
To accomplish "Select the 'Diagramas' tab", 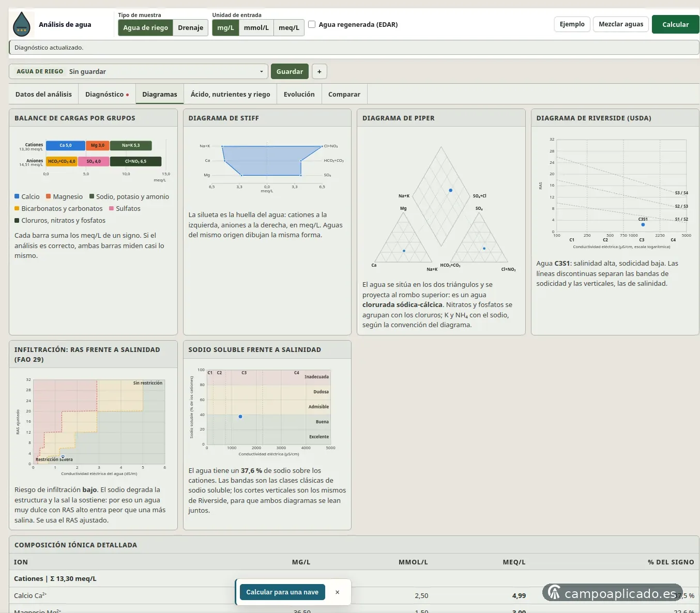I will tap(160, 94).
